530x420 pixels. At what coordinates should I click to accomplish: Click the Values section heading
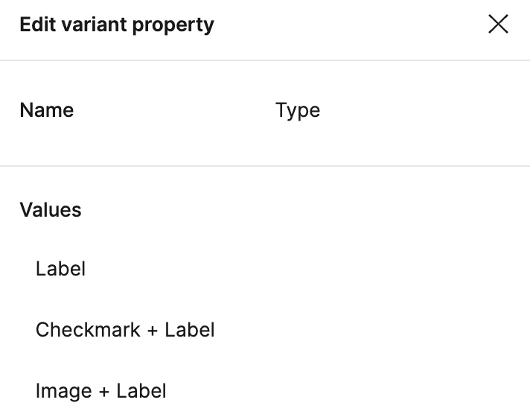(x=51, y=210)
